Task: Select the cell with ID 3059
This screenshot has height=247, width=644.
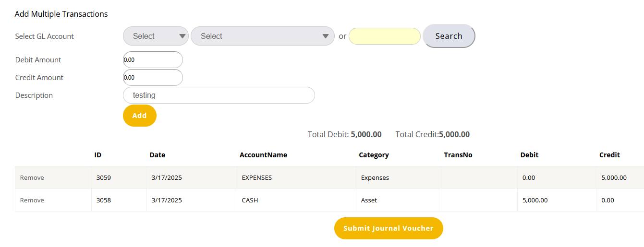Action: (104, 178)
